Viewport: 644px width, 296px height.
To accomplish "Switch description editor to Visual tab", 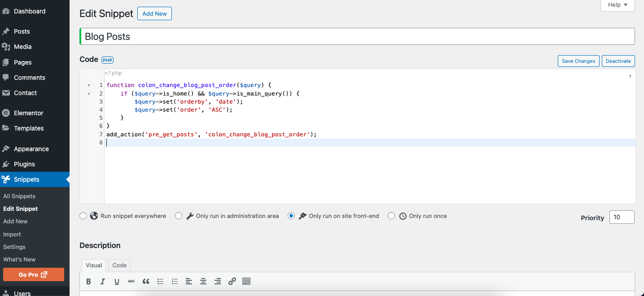I will click(94, 265).
